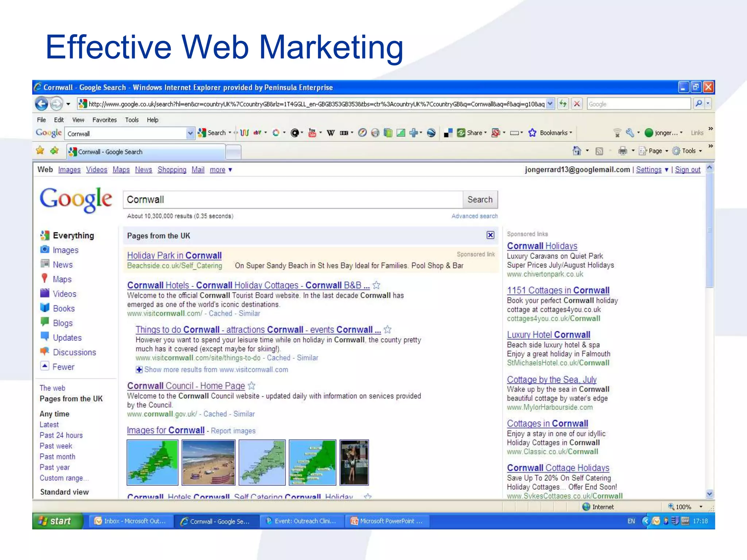Refresh the page using the green arrows icon
The width and height of the screenshot is (747, 560).
coord(563,104)
